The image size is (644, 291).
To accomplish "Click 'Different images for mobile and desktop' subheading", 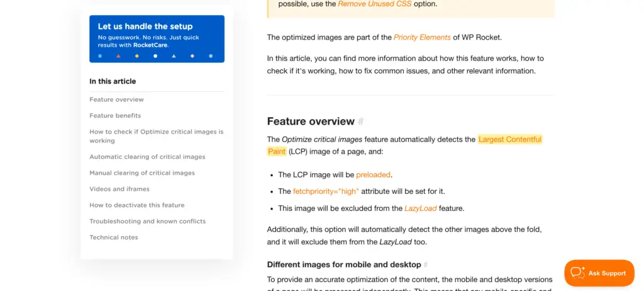I will (x=344, y=265).
